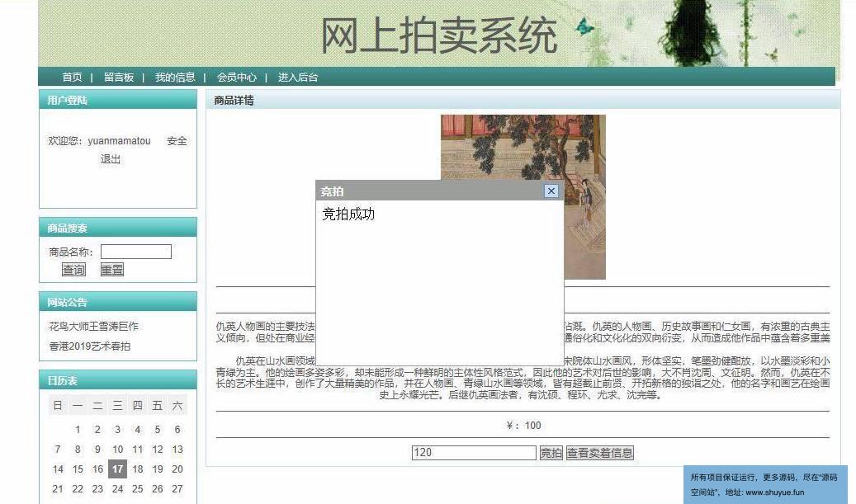Select 会员中心 in the nav bar
The image size is (856, 504).
tap(236, 78)
